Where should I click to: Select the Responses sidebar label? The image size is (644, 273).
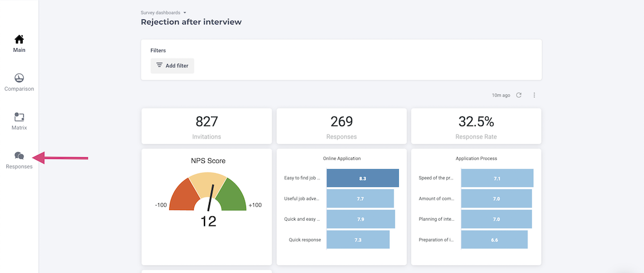19,167
